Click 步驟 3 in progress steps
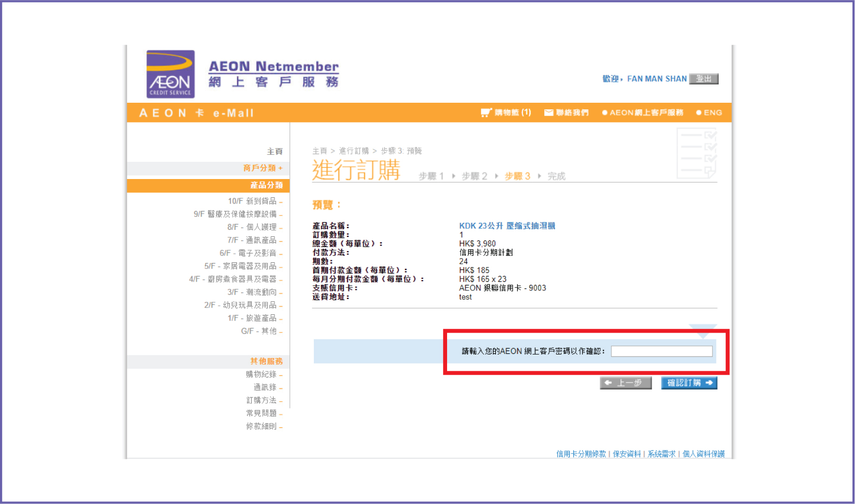This screenshot has width=855, height=504. pos(517,176)
